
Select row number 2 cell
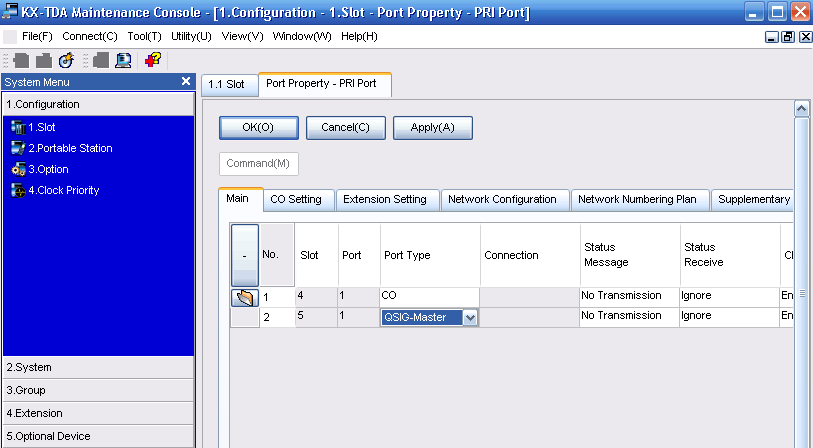[277, 317]
